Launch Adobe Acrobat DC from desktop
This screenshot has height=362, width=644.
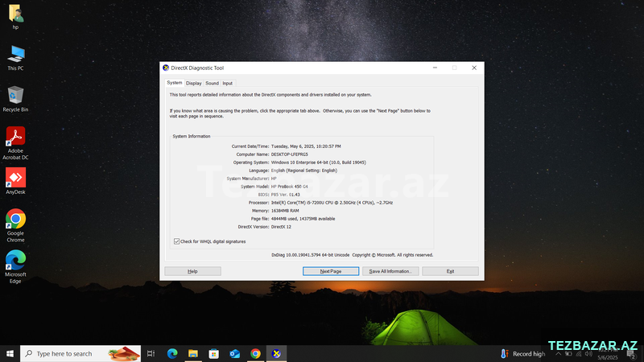[x=15, y=143]
